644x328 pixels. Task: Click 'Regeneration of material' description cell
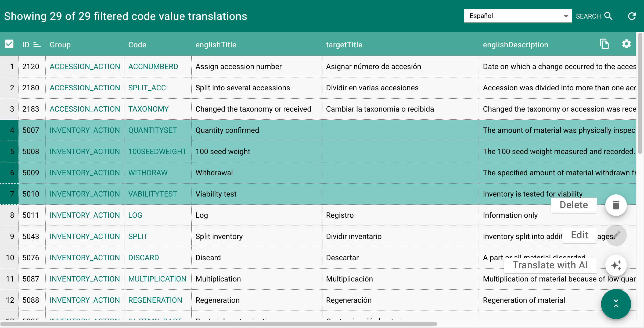coord(557,300)
